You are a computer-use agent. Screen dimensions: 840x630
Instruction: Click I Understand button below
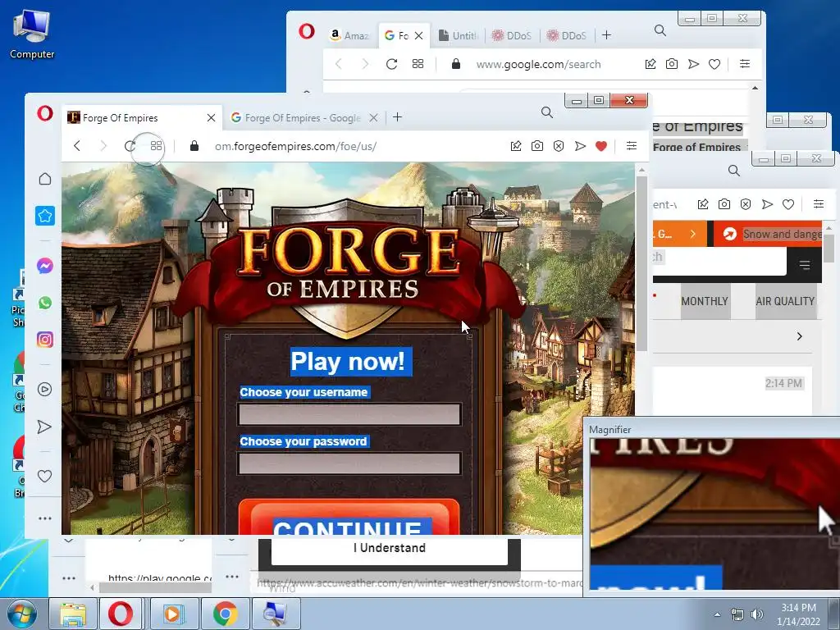pos(390,549)
